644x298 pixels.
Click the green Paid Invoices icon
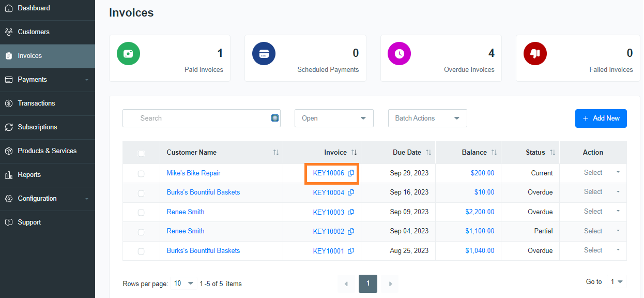128,53
